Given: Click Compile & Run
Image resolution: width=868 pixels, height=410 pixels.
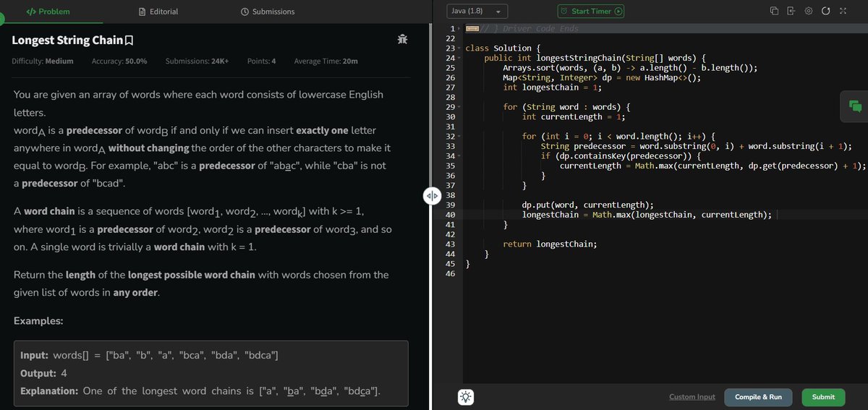Looking at the screenshot, I should (x=758, y=397).
